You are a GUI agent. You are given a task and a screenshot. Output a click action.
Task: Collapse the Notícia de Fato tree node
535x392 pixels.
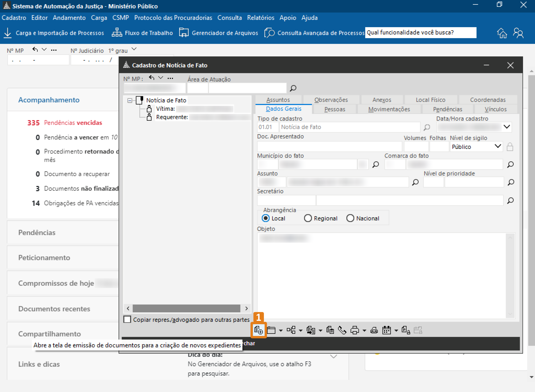tap(130, 100)
